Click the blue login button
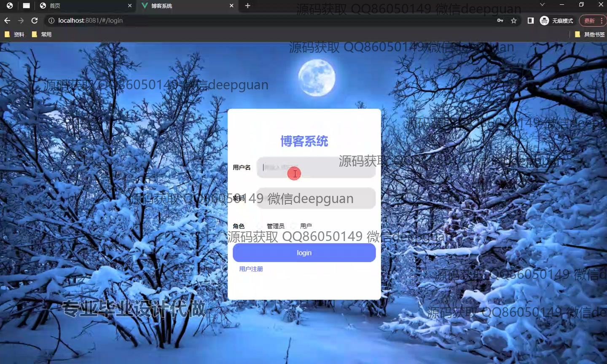The height and width of the screenshot is (364, 607). [x=304, y=253]
